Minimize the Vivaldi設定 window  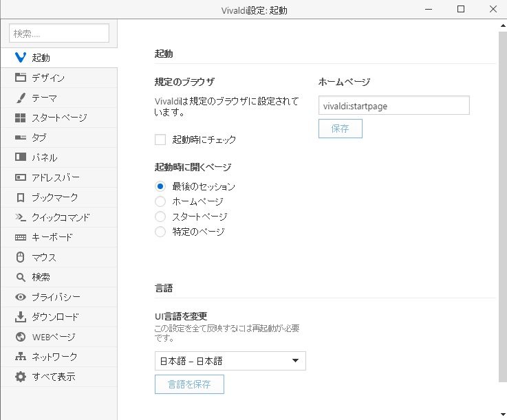point(429,10)
